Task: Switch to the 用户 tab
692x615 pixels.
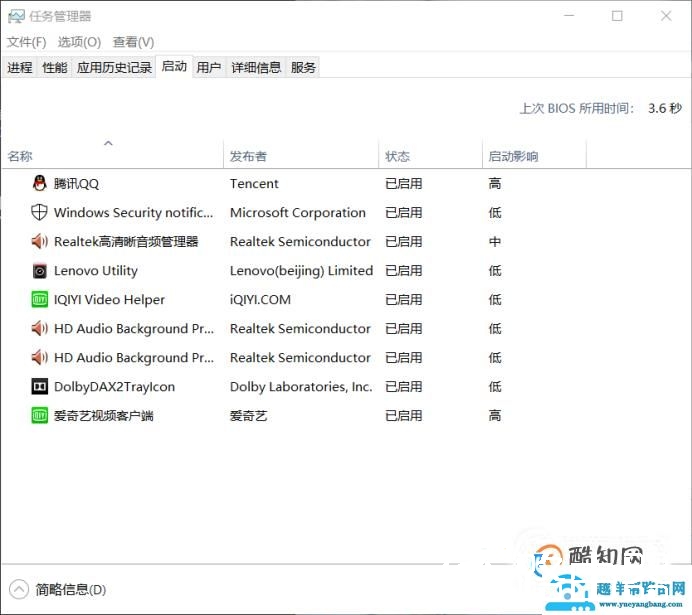Action: [209, 68]
